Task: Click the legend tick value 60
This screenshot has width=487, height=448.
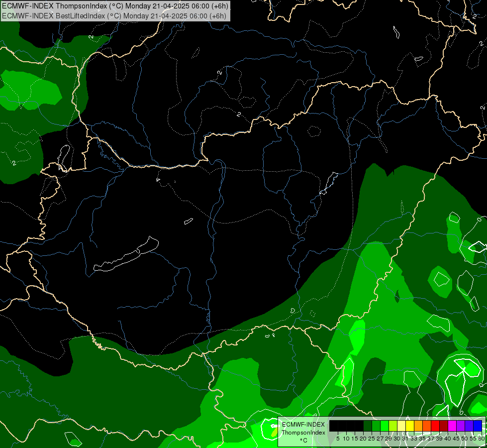Action: point(481,439)
